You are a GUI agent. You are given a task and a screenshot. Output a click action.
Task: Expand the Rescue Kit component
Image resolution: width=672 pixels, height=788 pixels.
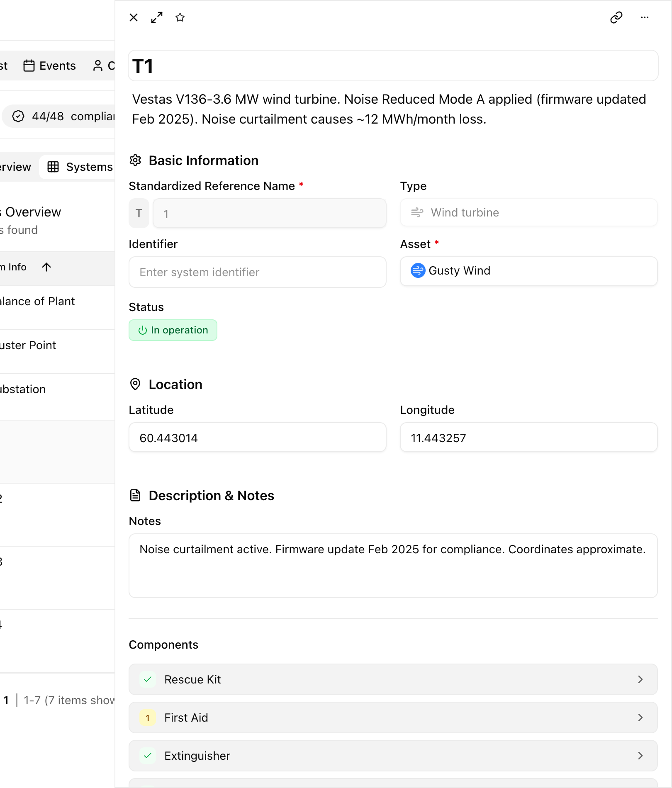[x=393, y=679]
